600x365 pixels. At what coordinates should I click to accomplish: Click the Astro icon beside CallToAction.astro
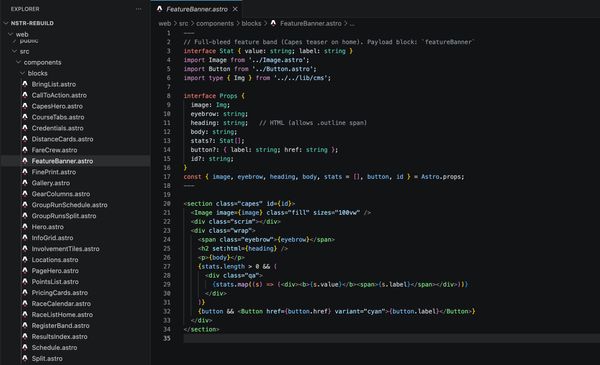click(x=25, y=95)
